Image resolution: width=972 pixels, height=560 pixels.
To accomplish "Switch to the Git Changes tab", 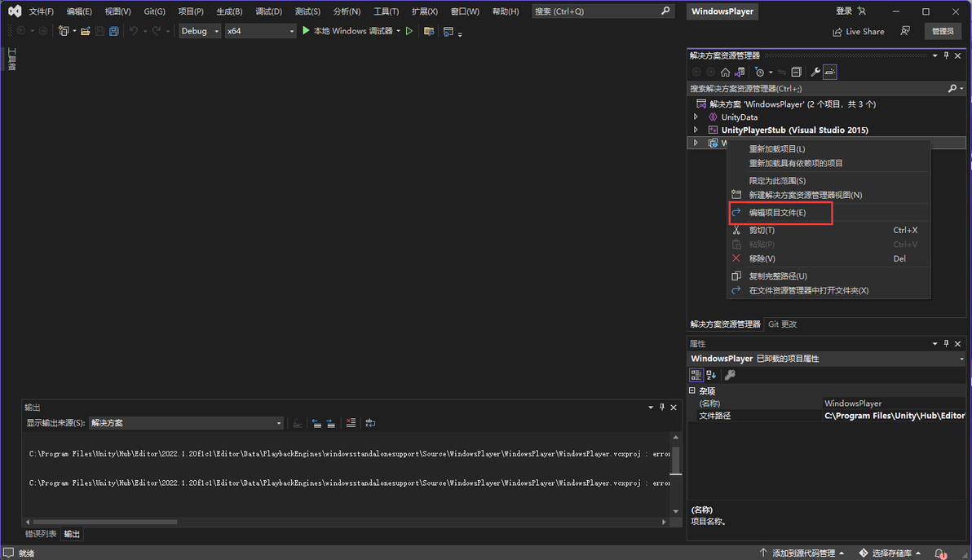I will click(782, 324).
